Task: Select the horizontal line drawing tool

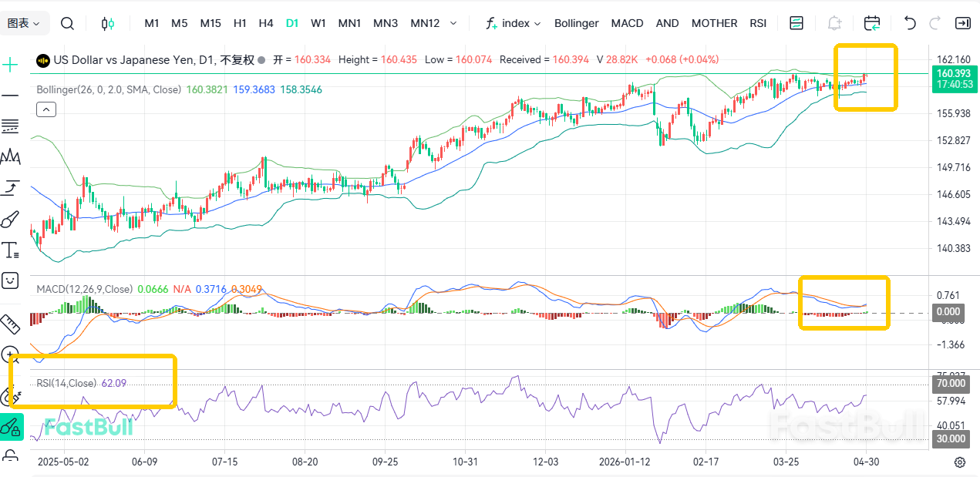Action: point(10,96)
